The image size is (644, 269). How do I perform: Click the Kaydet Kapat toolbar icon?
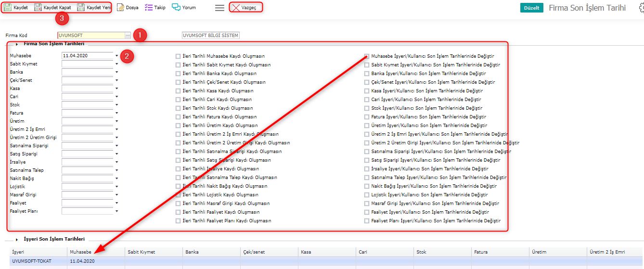coord(38,8)
